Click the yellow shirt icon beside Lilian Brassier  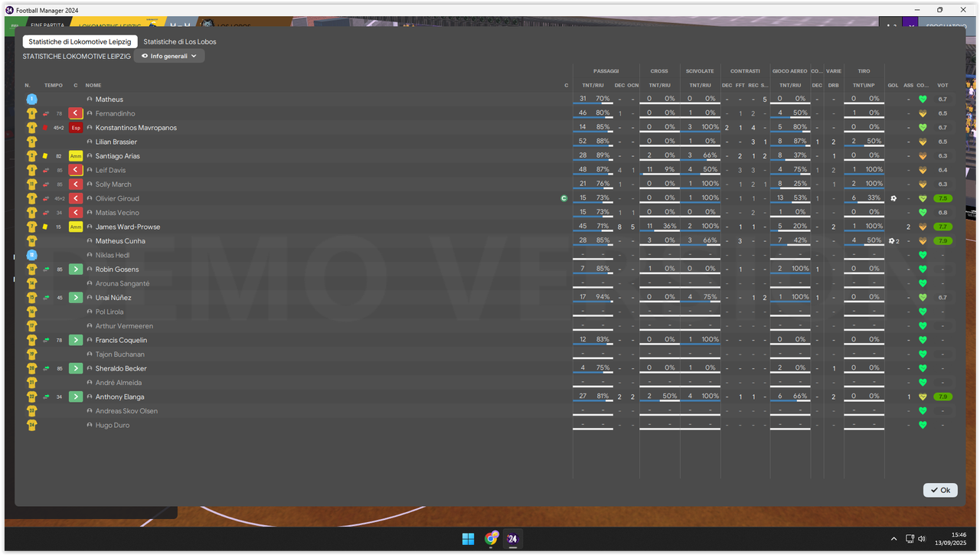coord(31,142)
